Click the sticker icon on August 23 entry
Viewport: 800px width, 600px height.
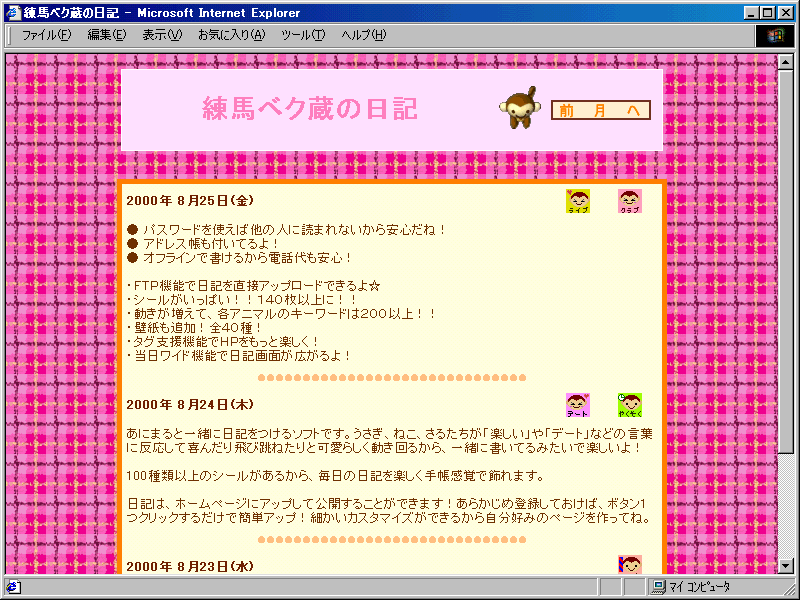(630, 564)
